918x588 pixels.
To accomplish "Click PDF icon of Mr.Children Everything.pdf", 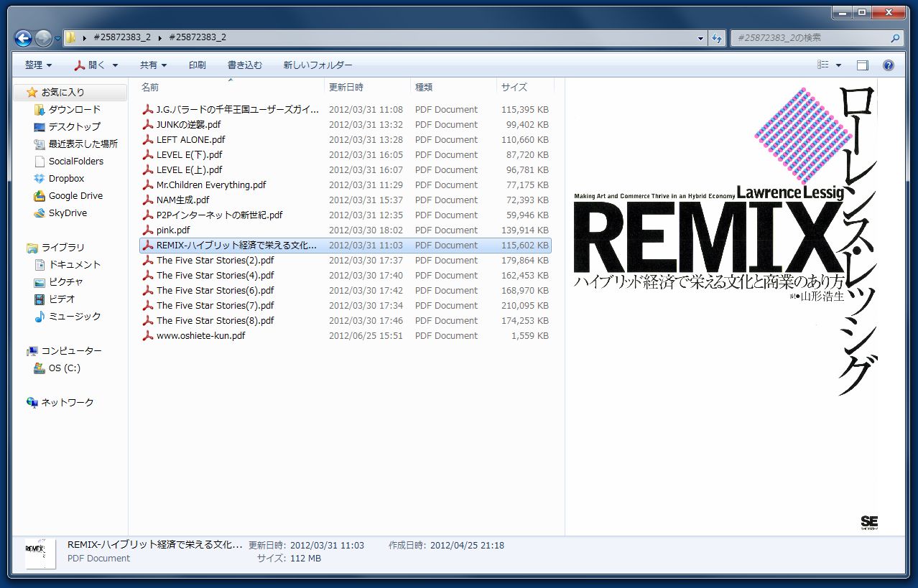I will pyautogui.click(x=148, y=185).
